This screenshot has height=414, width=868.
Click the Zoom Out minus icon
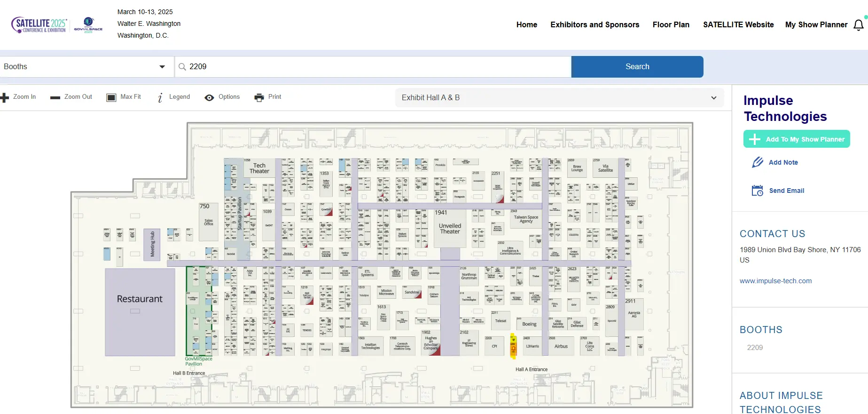tap(55, 97)
